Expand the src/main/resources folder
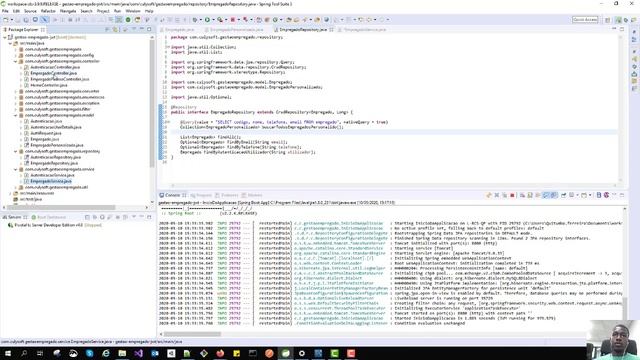Screen dimensions: 640x360 pos(10,193)
